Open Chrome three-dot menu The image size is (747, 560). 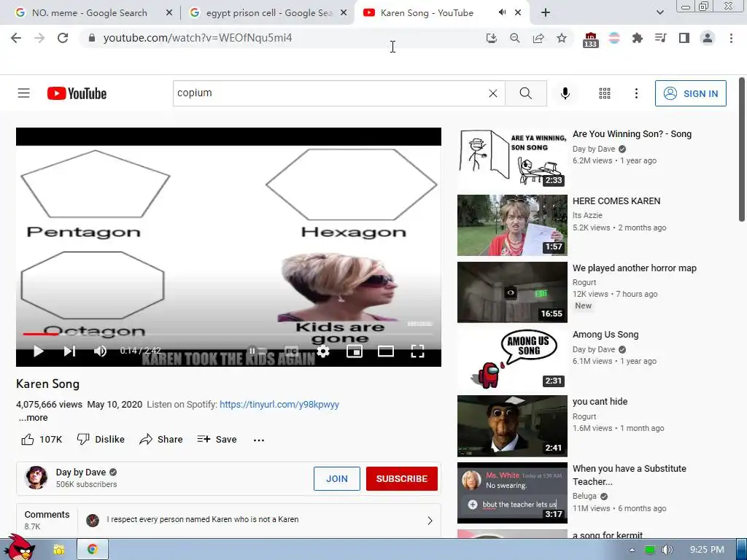pyautogui.click(x=731, y=38)
